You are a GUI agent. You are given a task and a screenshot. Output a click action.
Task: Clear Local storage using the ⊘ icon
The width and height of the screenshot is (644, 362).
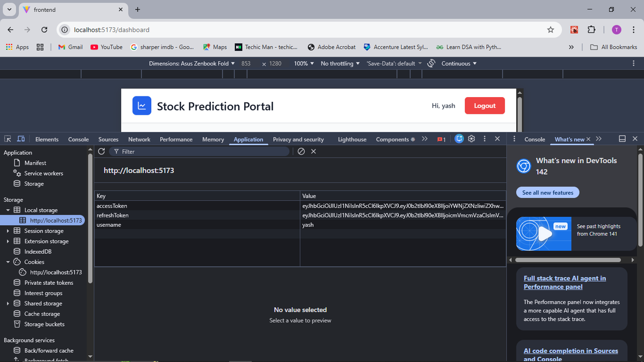point(301,151)
